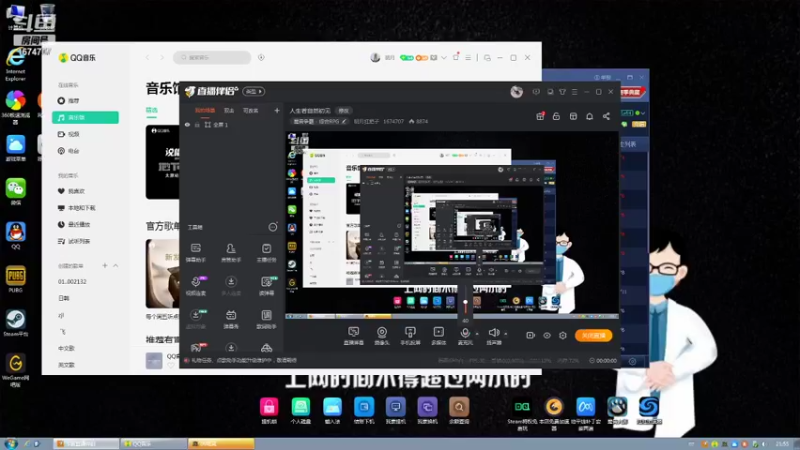Click the unlock padlock icon in the streaming header

point(556,116)
